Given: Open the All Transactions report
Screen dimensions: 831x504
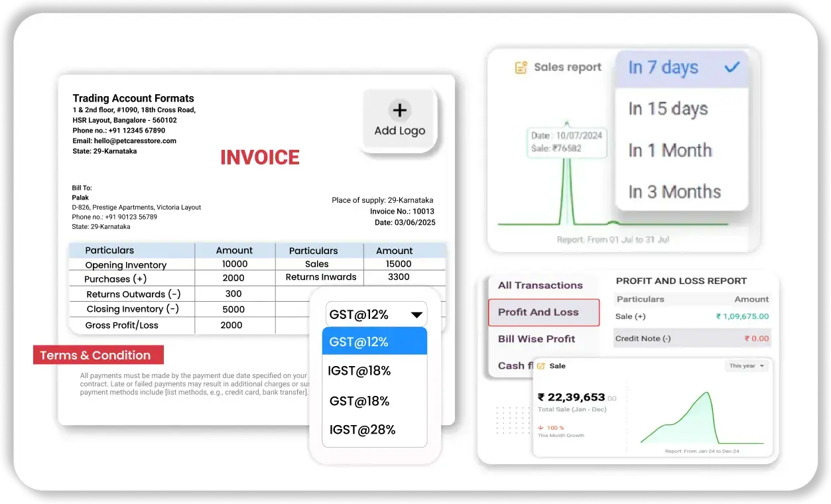Looking at the screenshot, I should click(540, 285).
